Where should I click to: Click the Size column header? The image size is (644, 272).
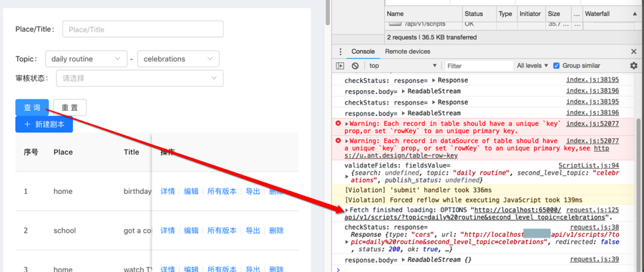click(557, 14)
